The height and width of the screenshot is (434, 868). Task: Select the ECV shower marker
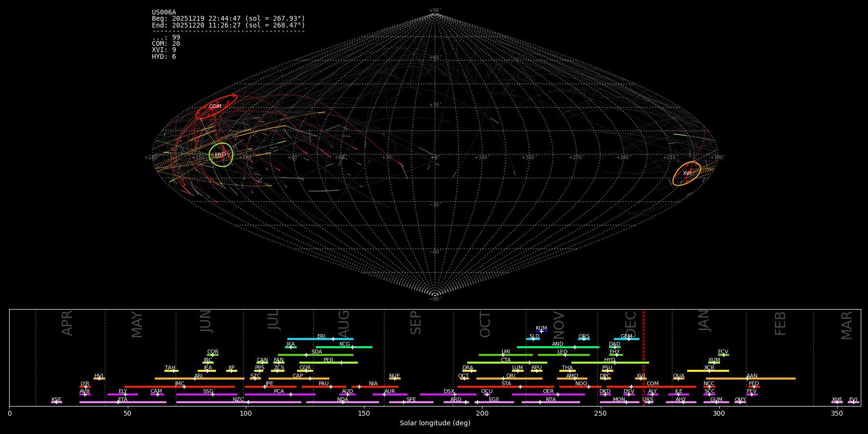tap(723, 355)
